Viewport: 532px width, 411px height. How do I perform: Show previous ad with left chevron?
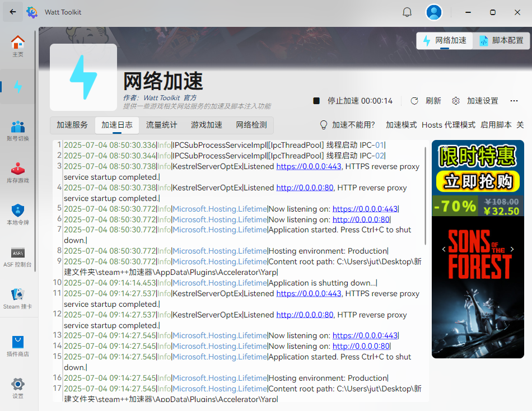coord(444,249)
